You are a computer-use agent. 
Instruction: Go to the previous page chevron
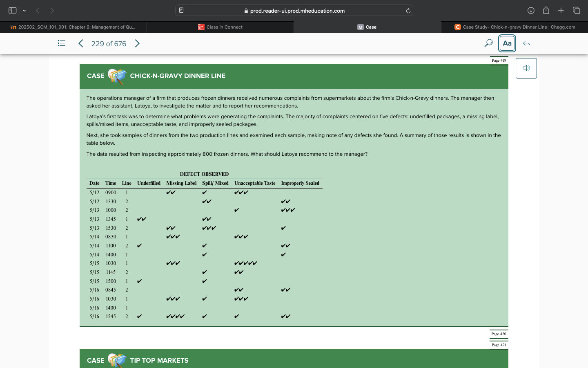tap(81, 43)
